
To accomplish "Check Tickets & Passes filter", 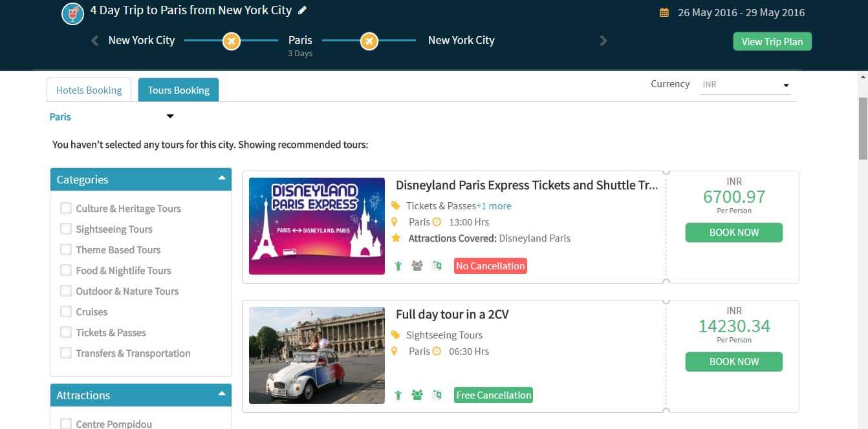I will click(66, 332).
